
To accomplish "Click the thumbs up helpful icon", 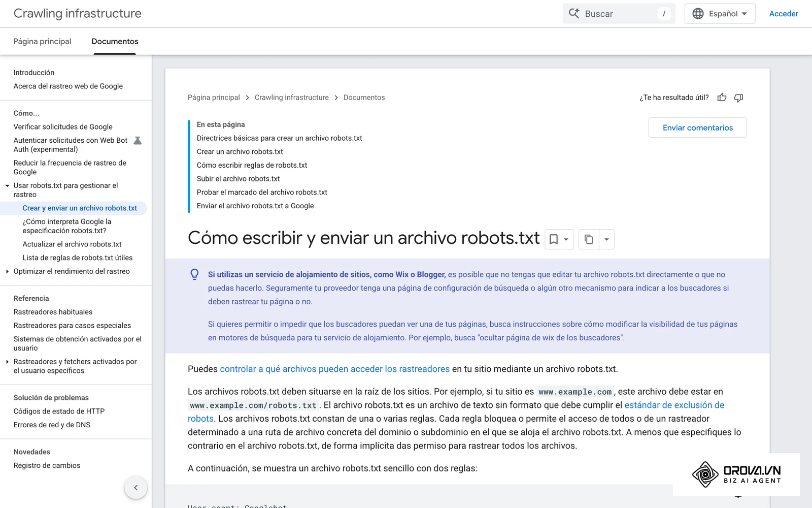I will pyautogui.click(x=722, y=97).
